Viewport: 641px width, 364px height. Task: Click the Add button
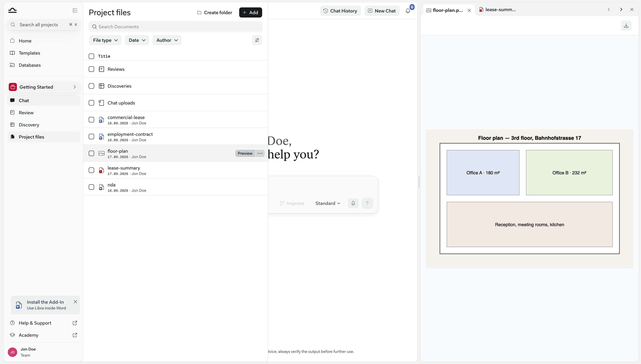pos(250,12)
